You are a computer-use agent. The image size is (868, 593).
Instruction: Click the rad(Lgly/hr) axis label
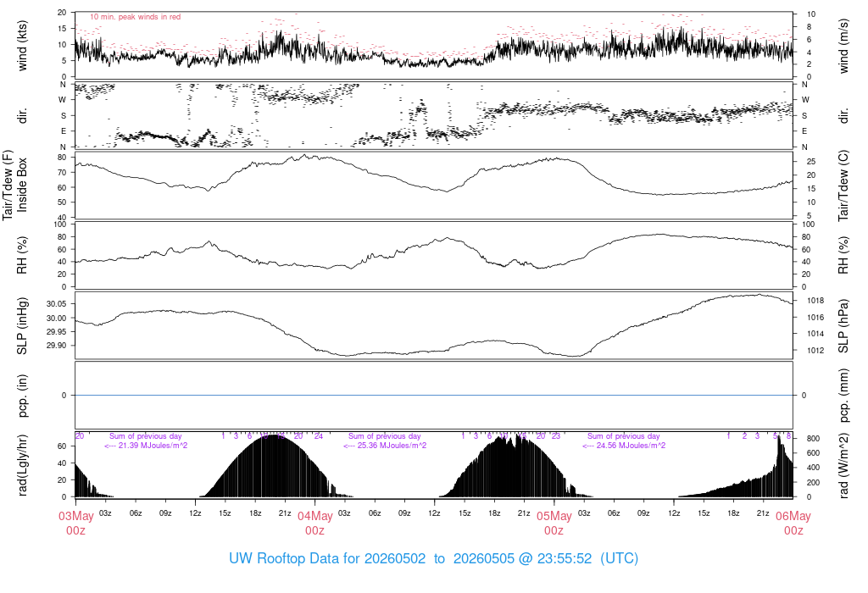(22, 465)
